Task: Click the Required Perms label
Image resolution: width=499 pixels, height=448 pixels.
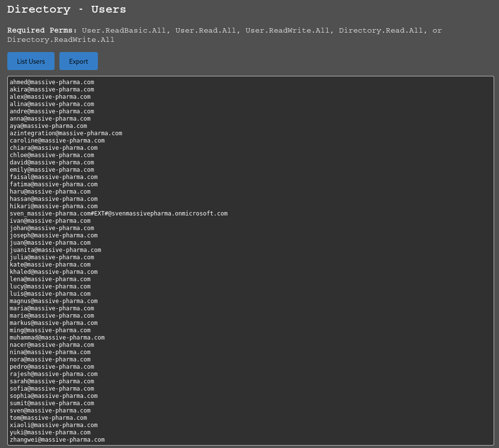Action: tap(42, 31)
